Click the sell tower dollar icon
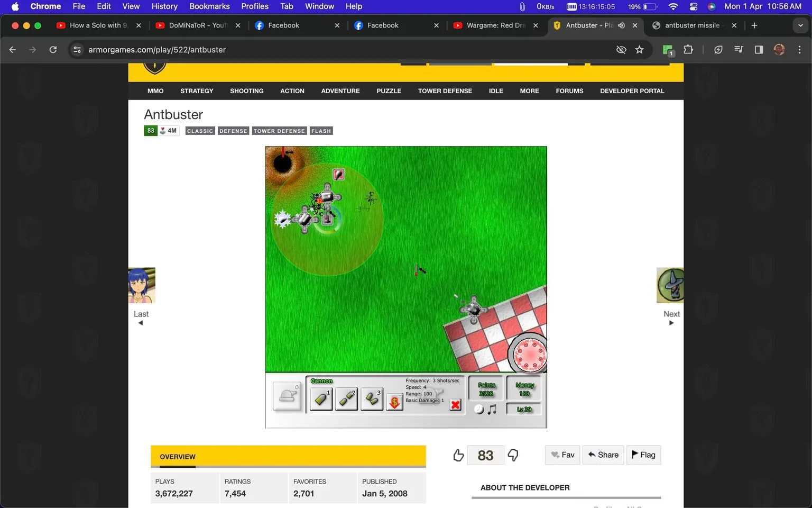Image resolution: width=812 pixels, height=508 pixels. (394, 403)
